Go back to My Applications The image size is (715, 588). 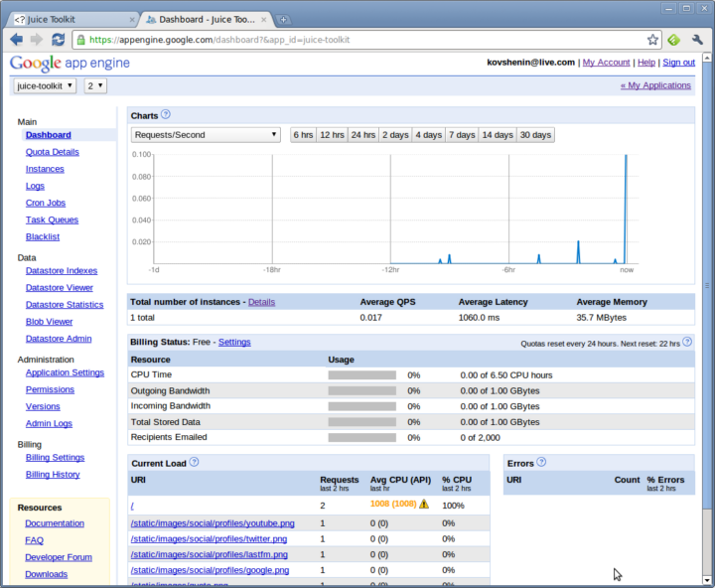point(655,85)
